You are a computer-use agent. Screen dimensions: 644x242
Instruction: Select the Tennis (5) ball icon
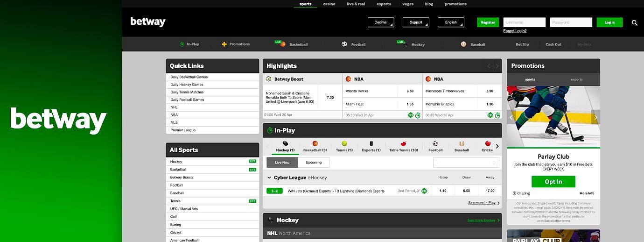[x=344, y=143]
